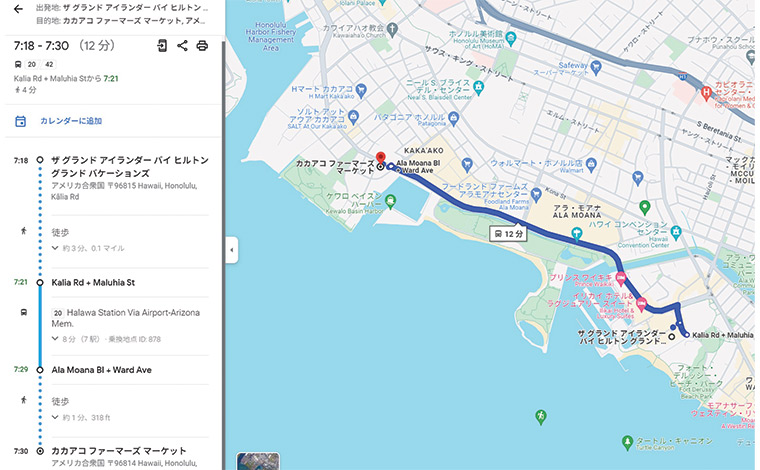Click the Hawaii Convention Center marker
760x470 pixels.
pyautogui.click(x=677, y=231)
